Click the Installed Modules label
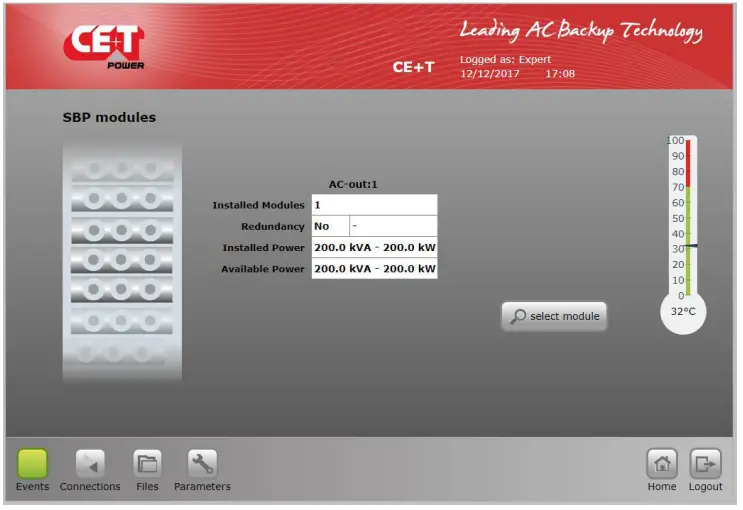 pyautogui.click(x=258, y=205)
